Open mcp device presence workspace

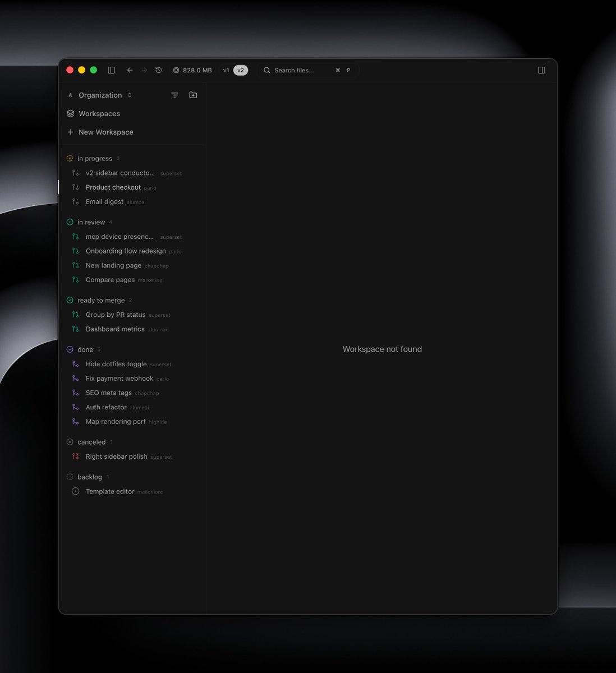[x=132, y=237]
